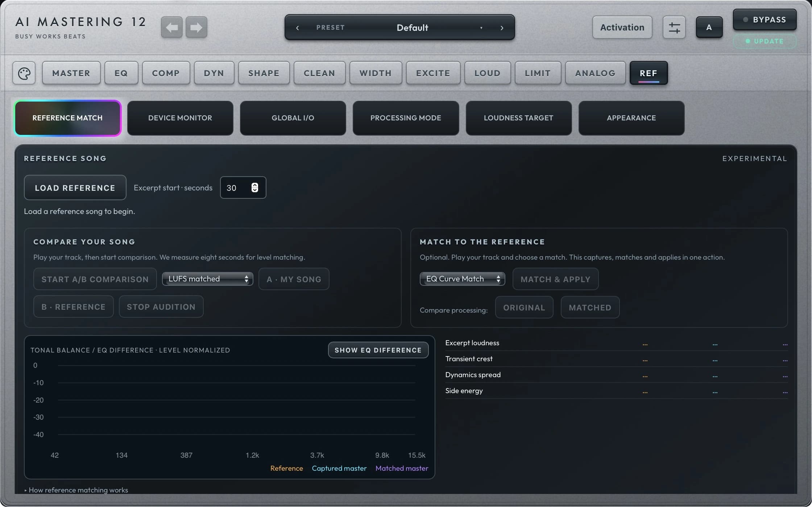Open the palette theme icon

(24, 73)
